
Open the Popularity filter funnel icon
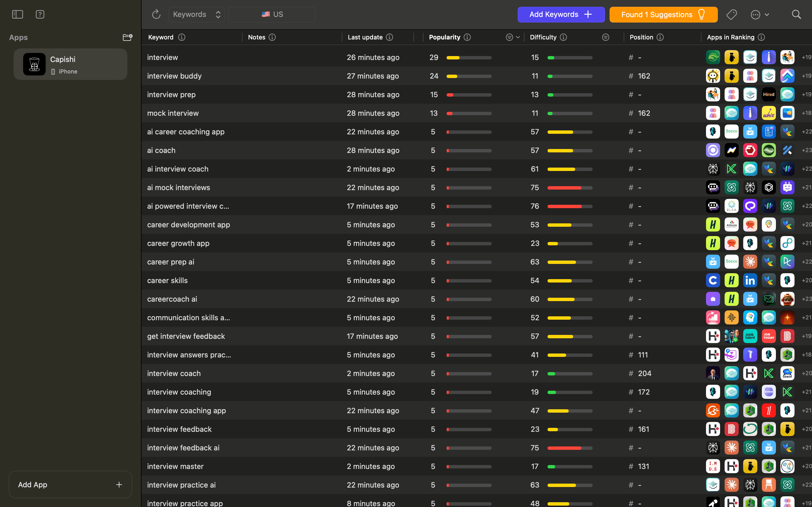[x=509, y=37]
